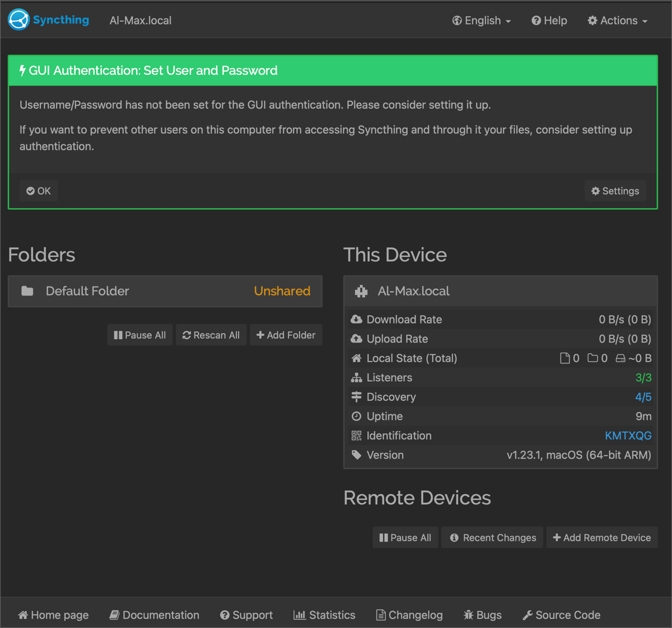Open the Help menu item
Viewport: 672px width, 628px height.
tap(549, 21)
